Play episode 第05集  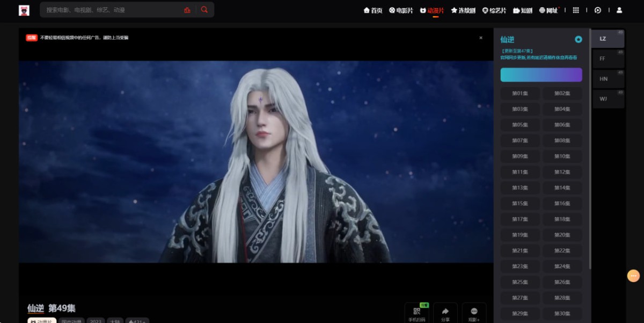pos(520,125)
